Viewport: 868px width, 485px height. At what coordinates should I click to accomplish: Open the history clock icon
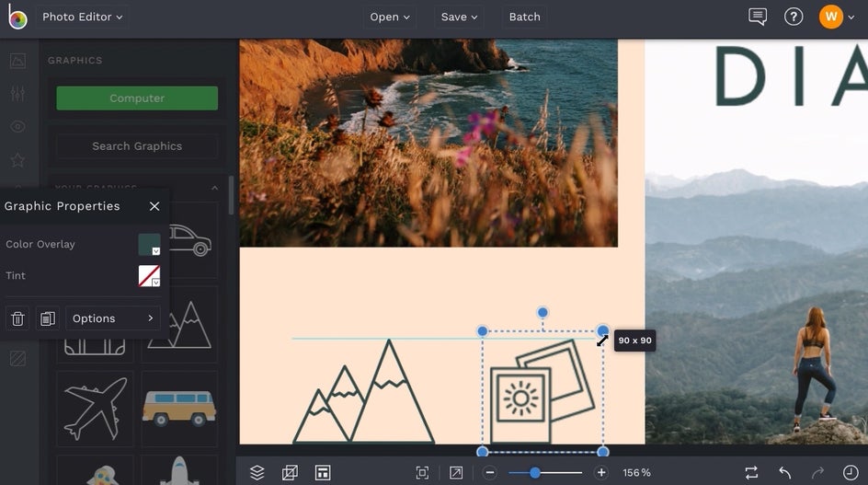point(851,472)
